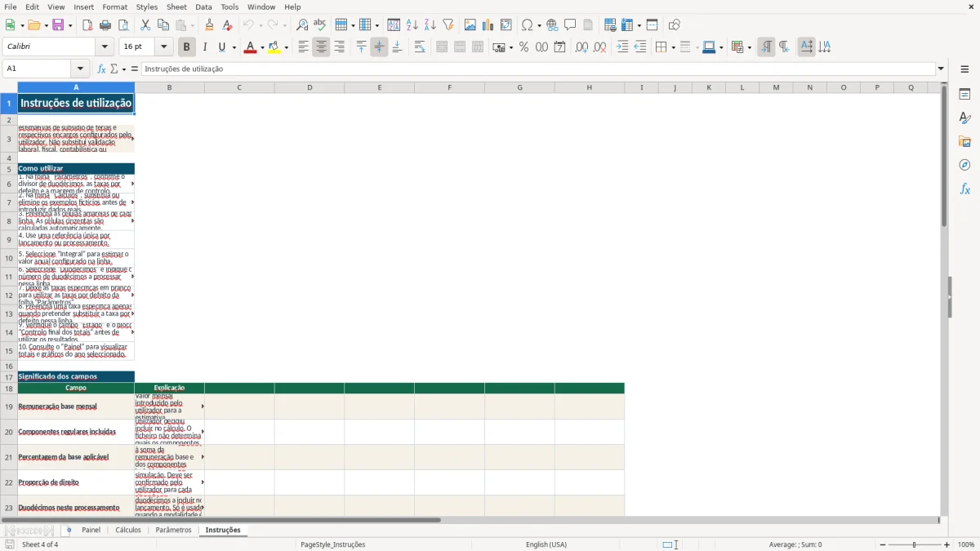The width and height of the screenshot is (980, 551).
Task: Click Font Color red swatch button
Action: [249, 47]
